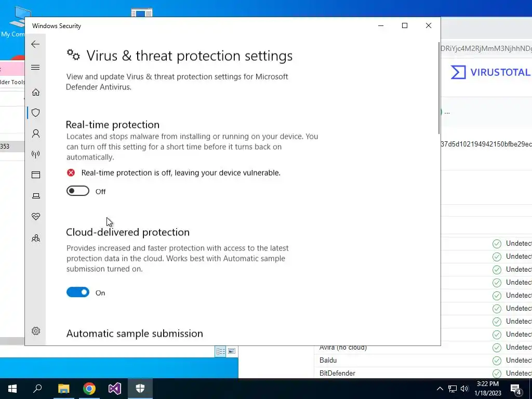
Task: Open Device security laptop icon
Action: tap(36, 196)
